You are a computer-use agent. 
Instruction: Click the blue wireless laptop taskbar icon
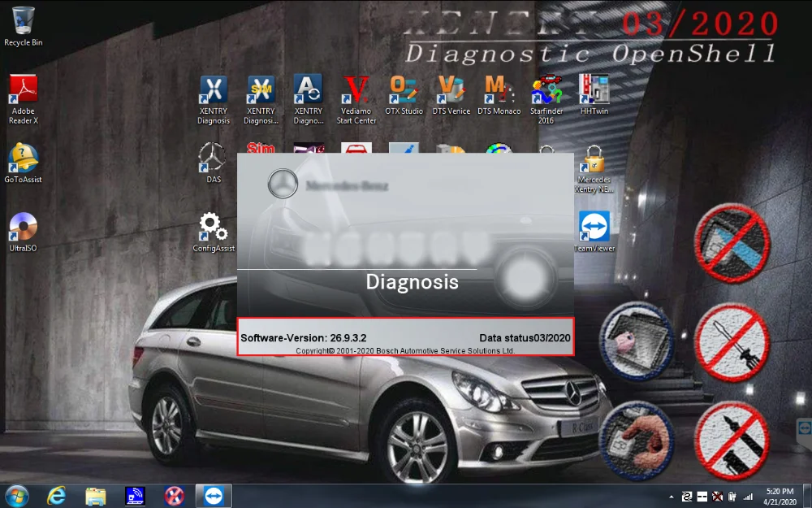click(x=135, y=496)
